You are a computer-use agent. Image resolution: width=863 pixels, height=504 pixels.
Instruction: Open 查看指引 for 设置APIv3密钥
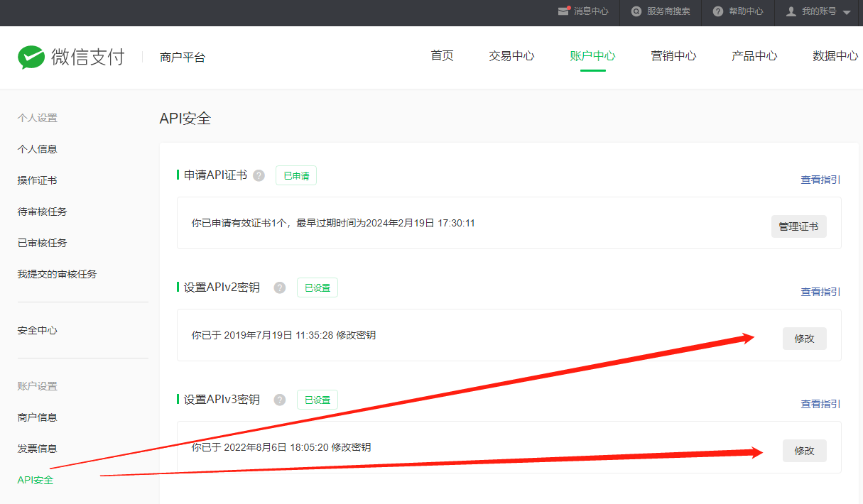tap(821, 404)
